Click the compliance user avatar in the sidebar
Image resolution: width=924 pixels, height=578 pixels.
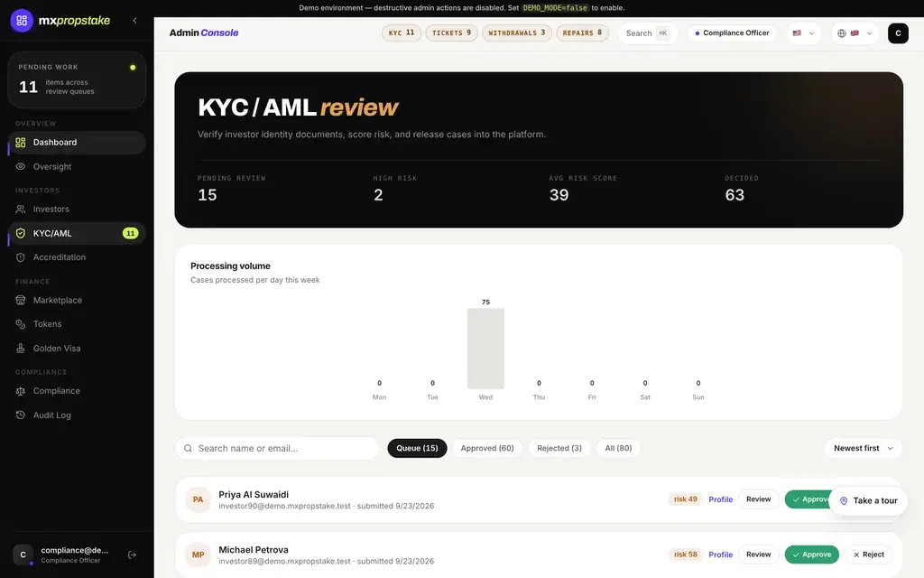pyautogui.click(x=23, y=555)
